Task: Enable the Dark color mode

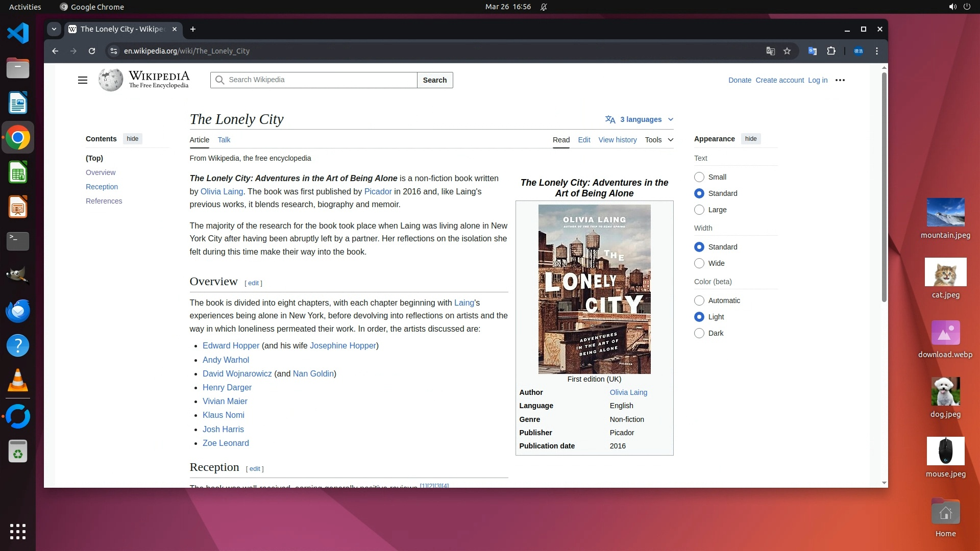Action: tap(699, 333)
